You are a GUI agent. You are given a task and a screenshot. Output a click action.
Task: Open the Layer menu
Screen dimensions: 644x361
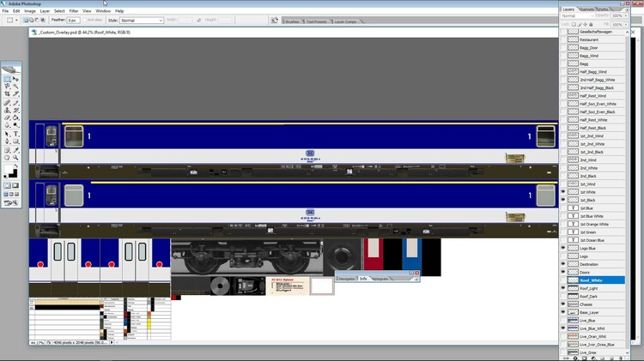[x=45, y=11]
